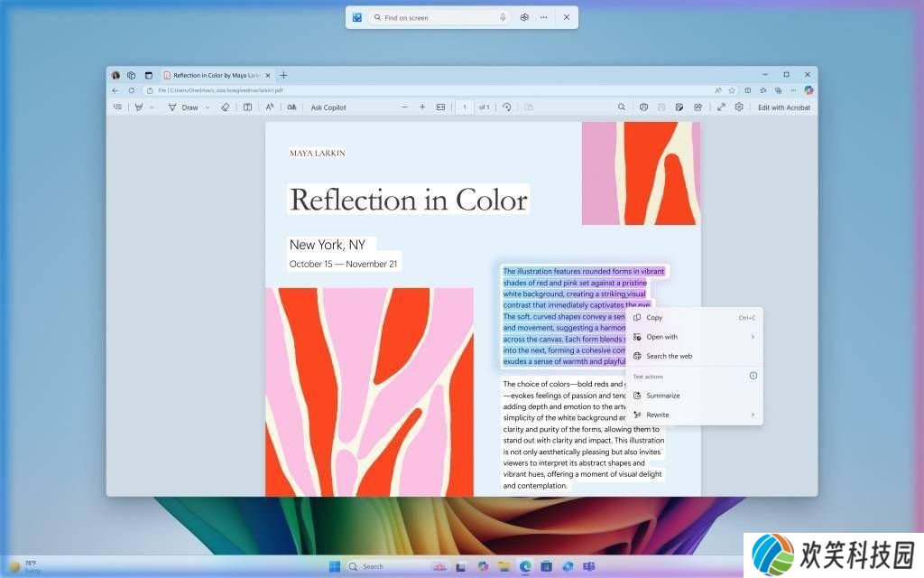
Task: Choose Open with in the context menu
Action: click(x=694, y=337)
